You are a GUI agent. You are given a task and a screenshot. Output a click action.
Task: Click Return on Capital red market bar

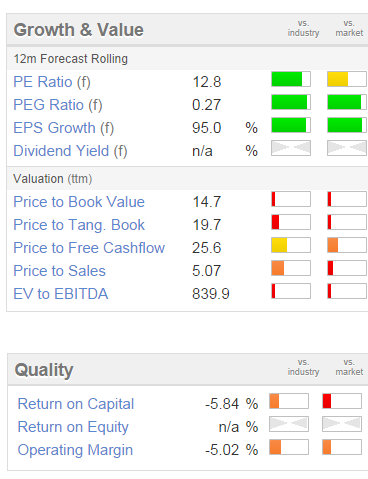(342, 401)
